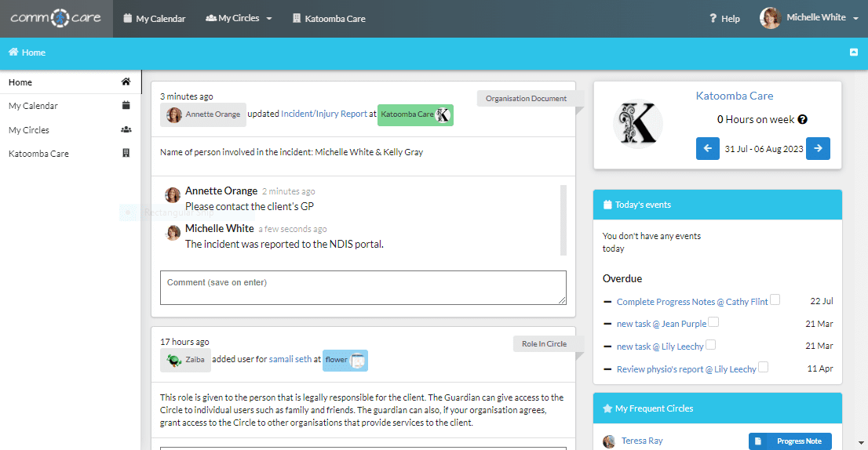This screenshot has height=450, width=868.
Task: Go to previous week with left arrow
Action: pos(707,148)
